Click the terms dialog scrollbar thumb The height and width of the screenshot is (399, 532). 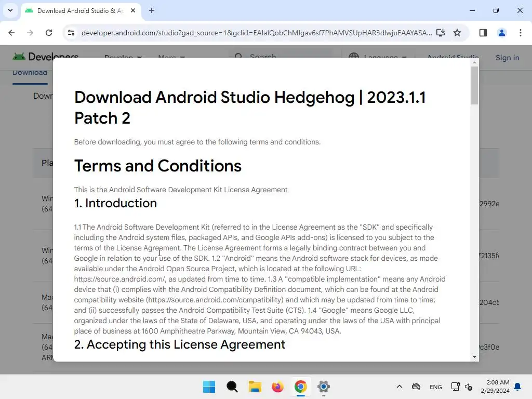475,86
